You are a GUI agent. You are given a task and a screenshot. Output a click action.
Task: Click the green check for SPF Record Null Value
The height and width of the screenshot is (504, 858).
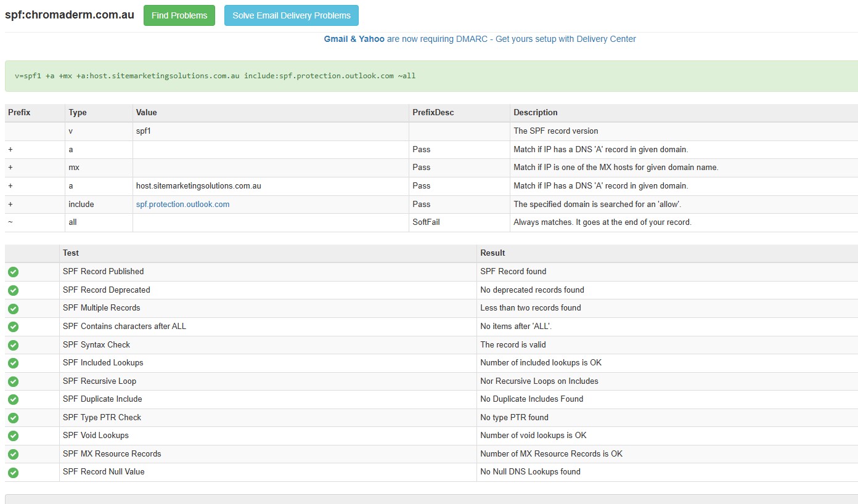click(x=13, y=473)
